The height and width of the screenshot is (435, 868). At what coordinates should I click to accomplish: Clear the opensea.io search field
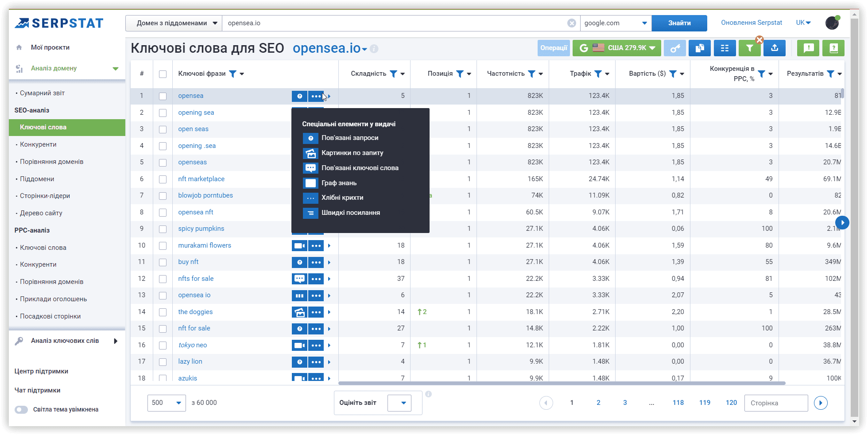[572, 23]
